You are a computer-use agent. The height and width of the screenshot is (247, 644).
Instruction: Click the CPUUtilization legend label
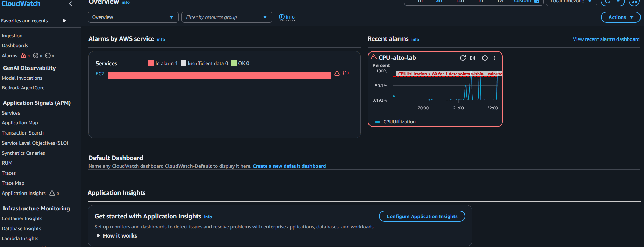pyautogui.click(x=399, y=122)
